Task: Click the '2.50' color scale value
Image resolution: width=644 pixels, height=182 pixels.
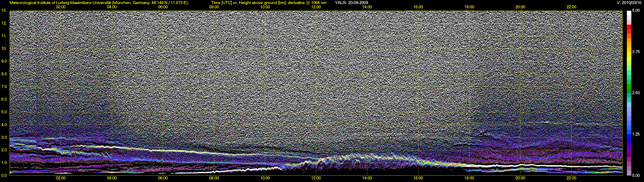Action: coord(636,93)
